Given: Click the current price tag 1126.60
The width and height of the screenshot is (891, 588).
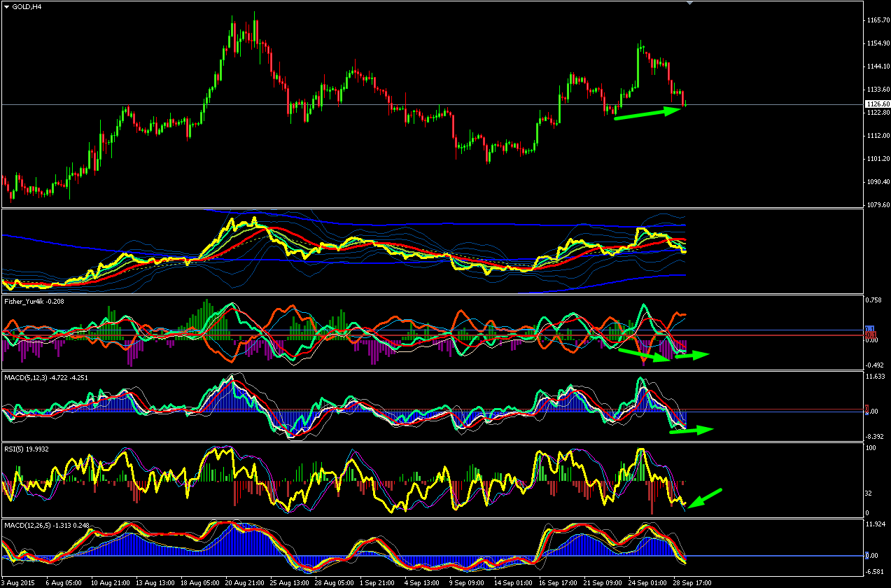Looking at the screenshot, I should click(x=877, y=104).
